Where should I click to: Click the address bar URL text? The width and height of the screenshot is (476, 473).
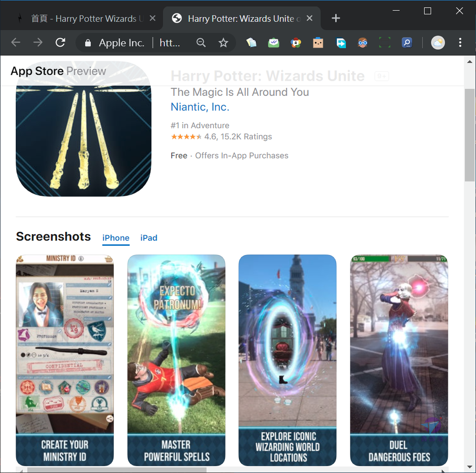(x=170, y=43)
